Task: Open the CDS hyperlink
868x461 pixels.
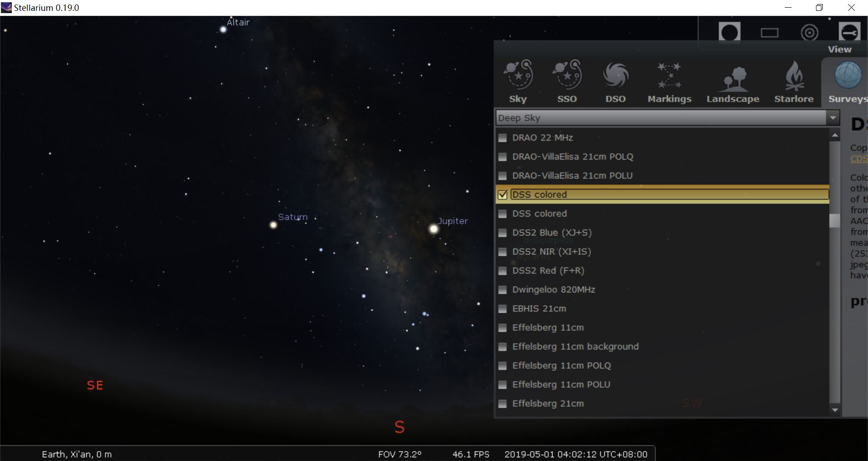Action: point(859,159)
